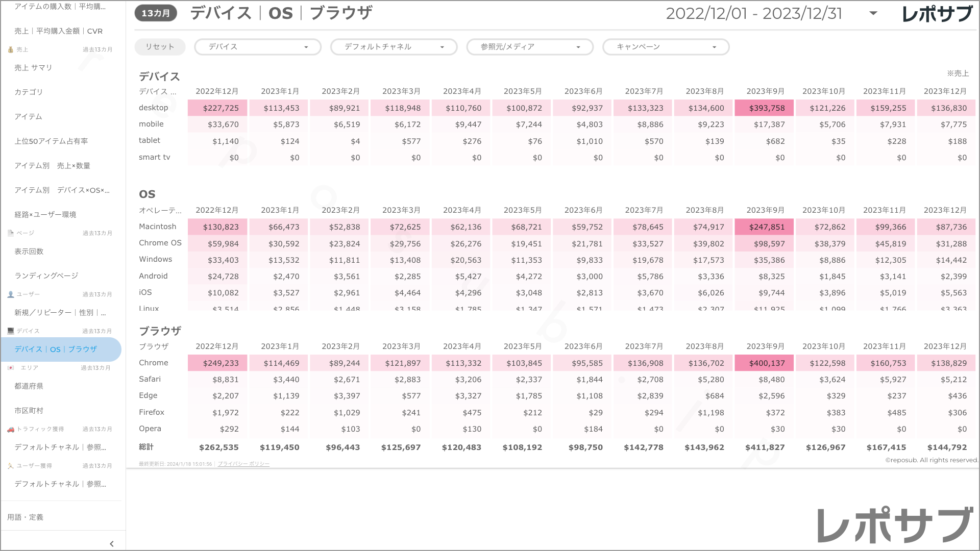Navigate to ランディングページ in sidebar
This screenshot has height=551, width=980.
tap(46, 276)
